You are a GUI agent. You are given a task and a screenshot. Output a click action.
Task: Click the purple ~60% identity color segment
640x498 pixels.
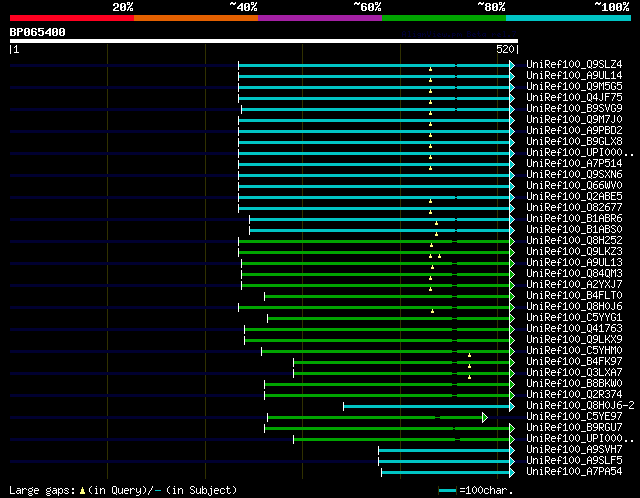click(x=320, y=18)
